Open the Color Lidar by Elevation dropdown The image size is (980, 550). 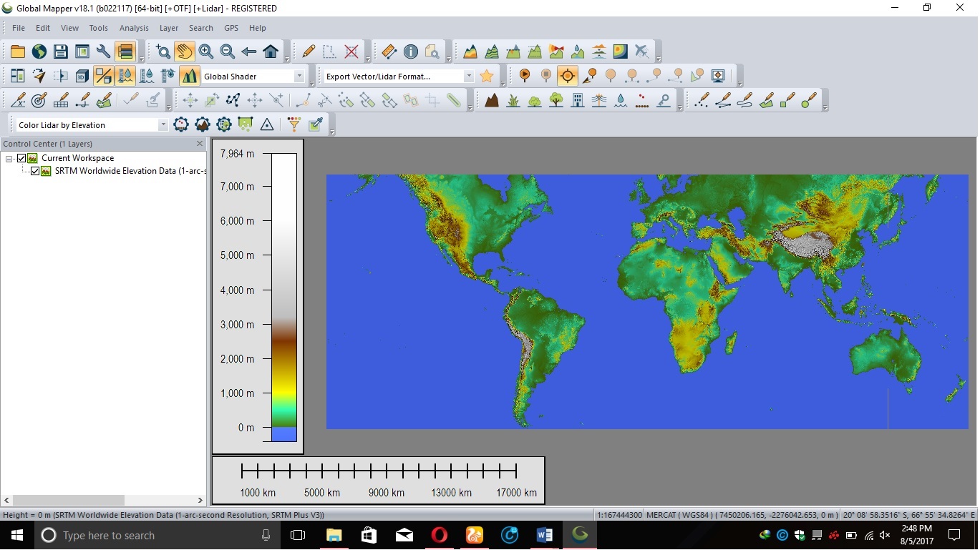pos(163,124)
